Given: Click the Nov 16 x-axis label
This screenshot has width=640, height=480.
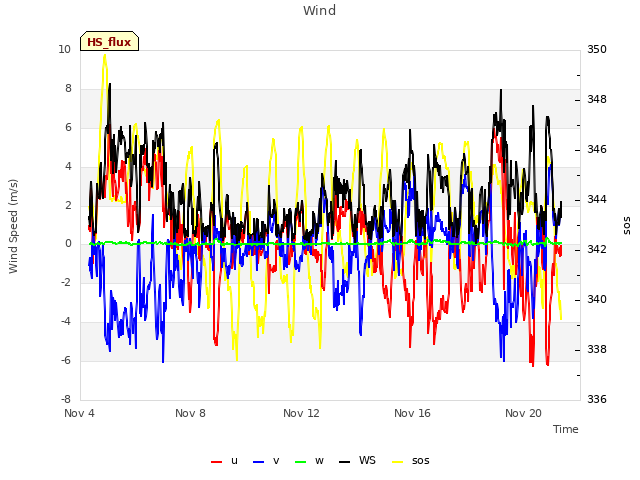Looking at the screenshot, I should [412, 413].
